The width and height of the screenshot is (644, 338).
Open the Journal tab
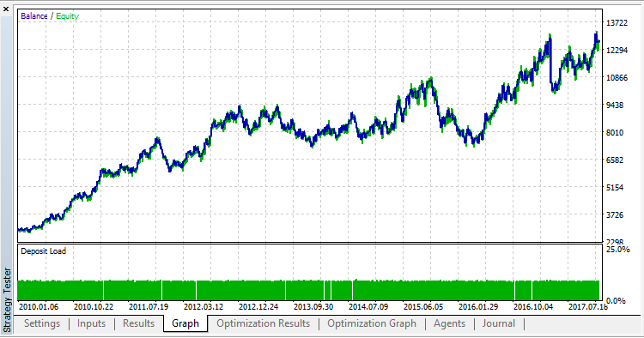[x=499, y=323]
